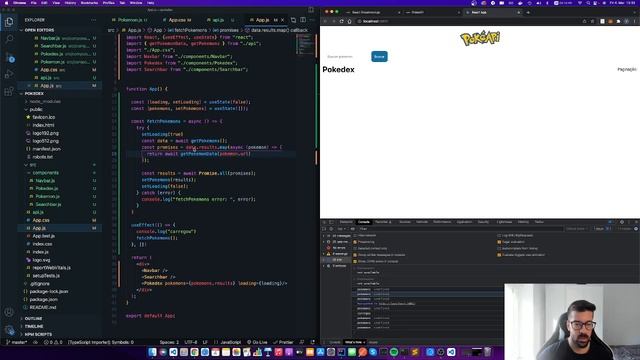Screen dimensions: 640x360
Task: Click the open changes icon in the editor toolbar
Action: [293, 20]
